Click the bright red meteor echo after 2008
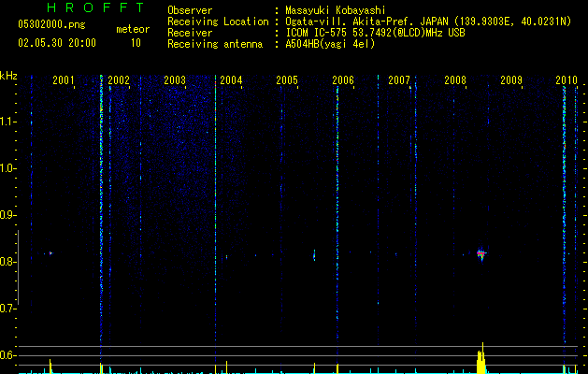Viewport: 588px width, 374px height. (481, 254)
